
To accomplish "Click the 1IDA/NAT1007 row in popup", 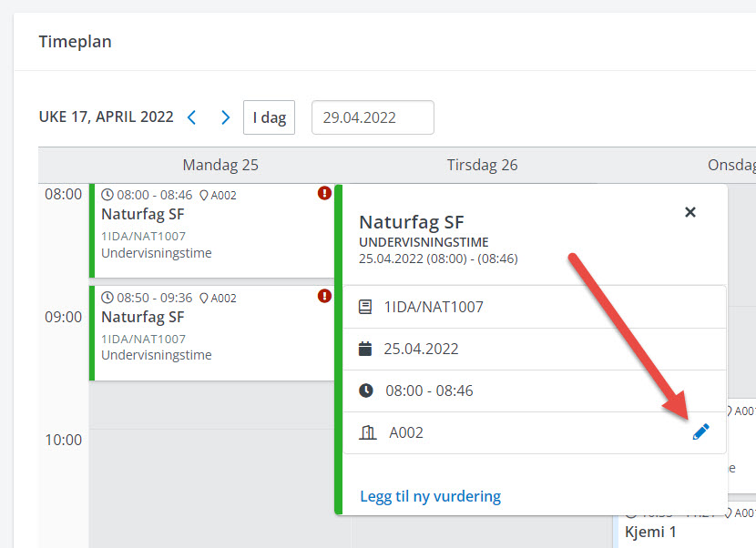I will coord(533,308).
